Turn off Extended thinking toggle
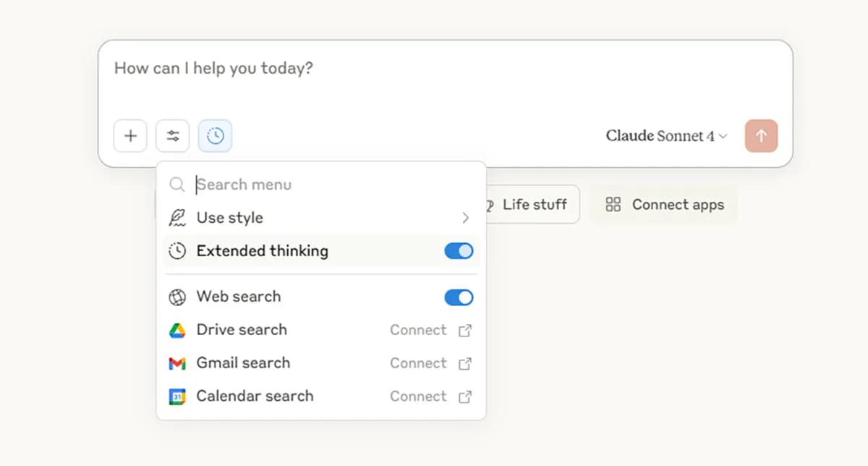This screenshot has height=466, width=868. (x=459, y=251)
